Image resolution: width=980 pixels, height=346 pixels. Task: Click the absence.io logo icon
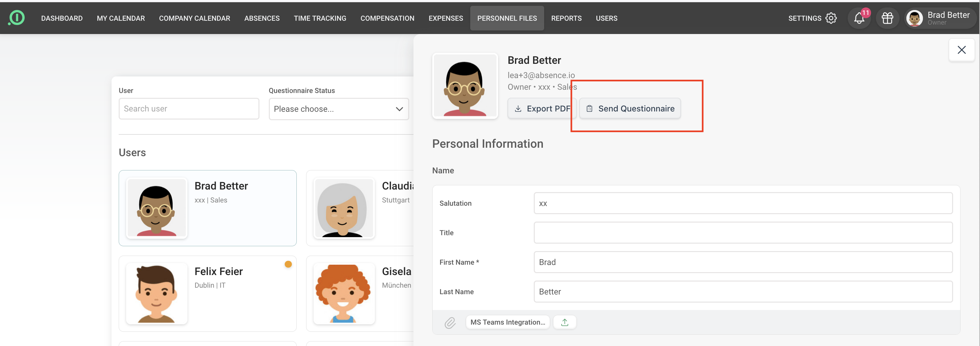pyautogui.click(x=16, y=18)
